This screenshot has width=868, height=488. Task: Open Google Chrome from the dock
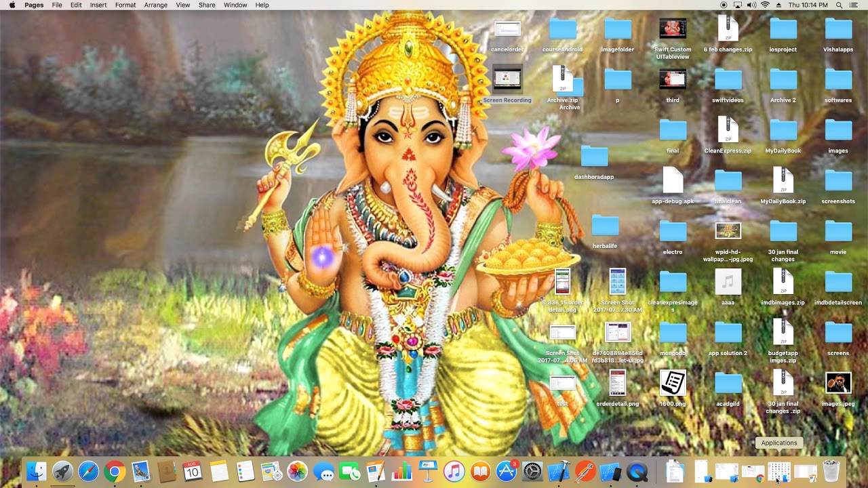click(x=115, y=471)
